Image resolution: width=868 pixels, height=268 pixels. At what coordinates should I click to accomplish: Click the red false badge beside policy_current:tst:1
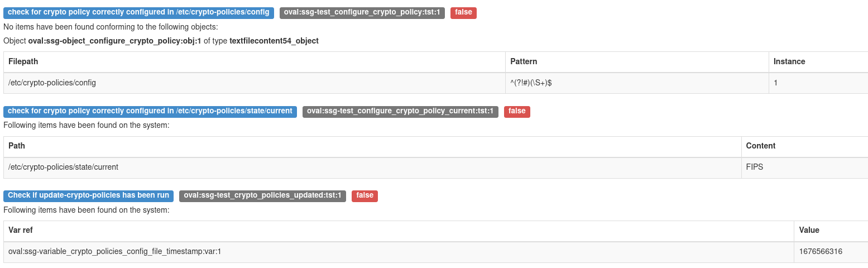[x=517, y=111]
